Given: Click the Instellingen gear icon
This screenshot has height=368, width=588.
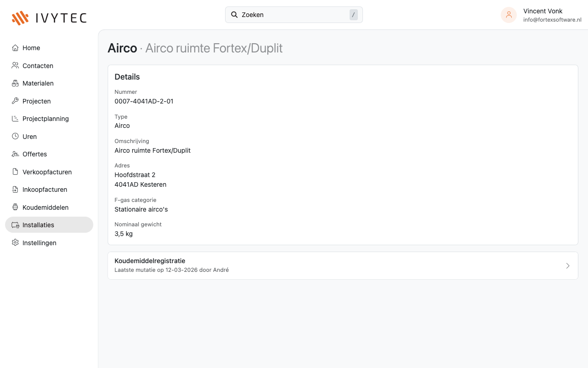Looking at the screenshot, I should coord(15,242).
